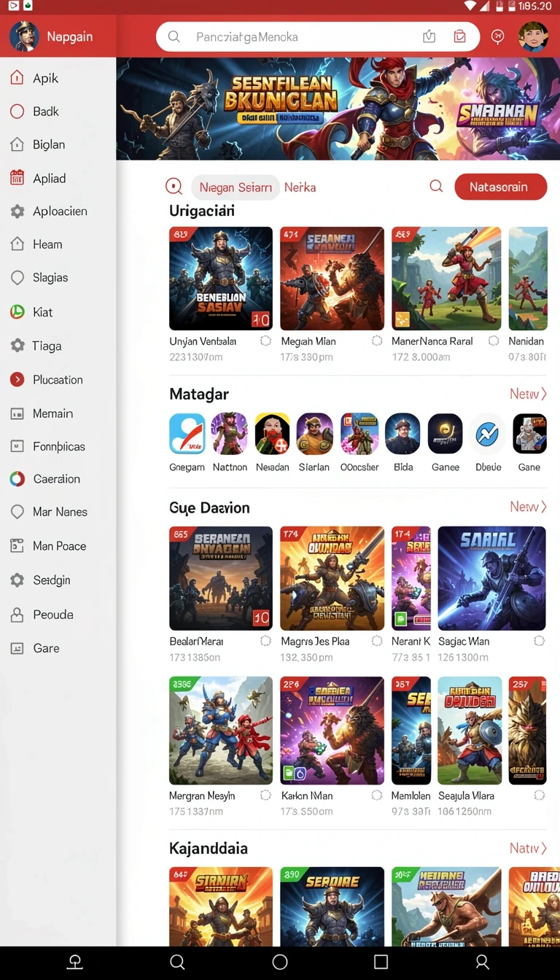
Task: Open the Seroire game thumbnail
Action: pos(332,906)
